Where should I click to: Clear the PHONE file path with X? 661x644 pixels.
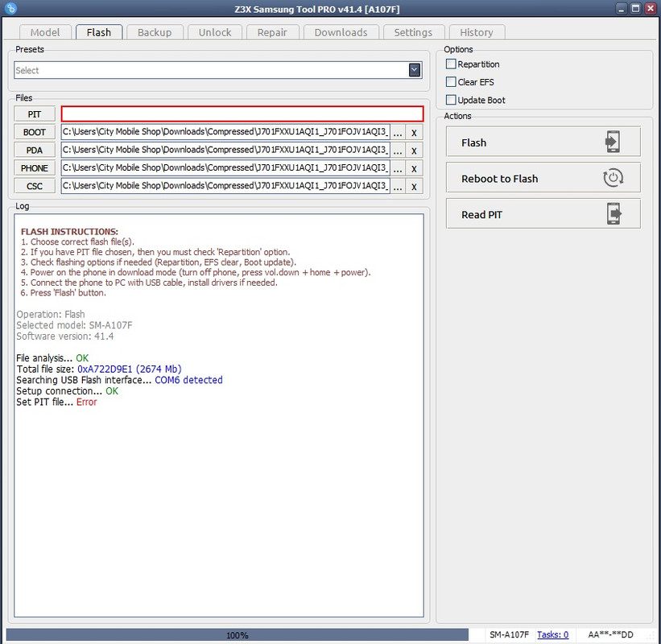414,168
